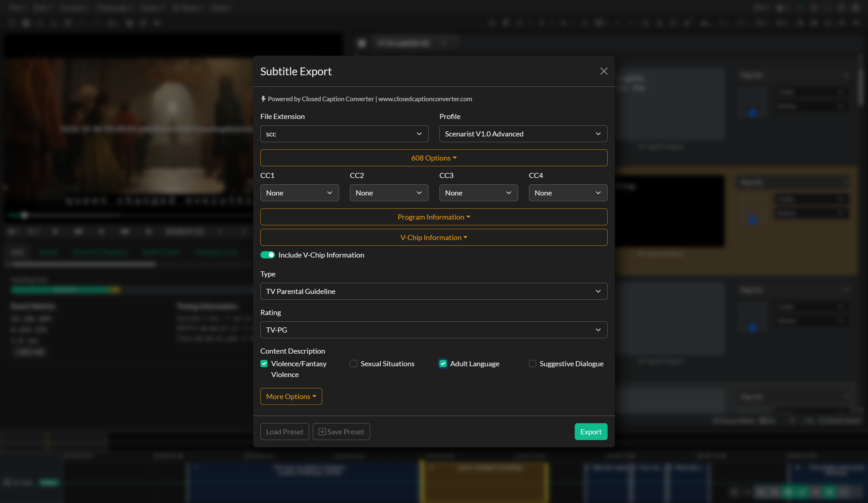This screenshot has height=503, width=868.
Task: Open the Type dropdown TV Parental Guideline
Action: click(x=434, y=291)
